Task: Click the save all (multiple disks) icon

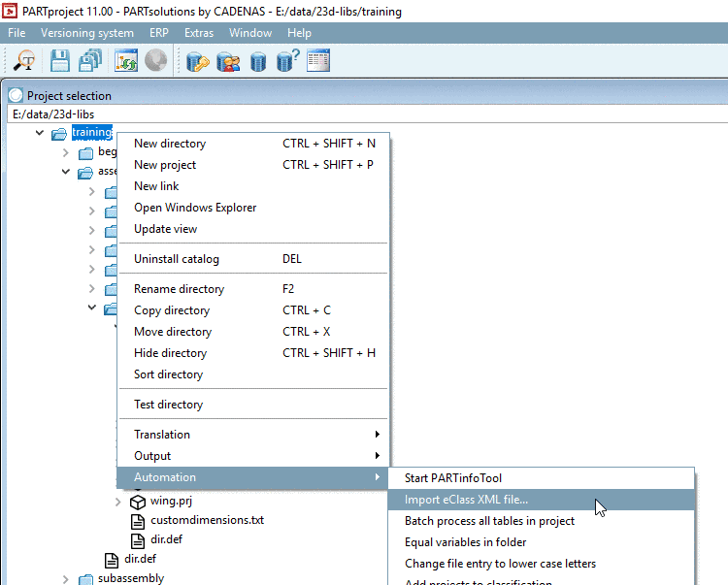Action: tap(90, 60)
